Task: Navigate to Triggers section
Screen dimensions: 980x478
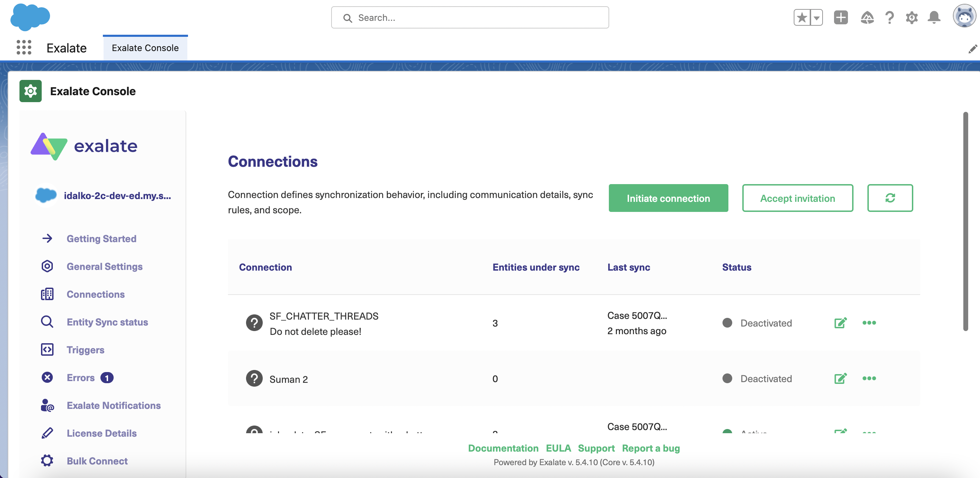Action: point(85,349)
